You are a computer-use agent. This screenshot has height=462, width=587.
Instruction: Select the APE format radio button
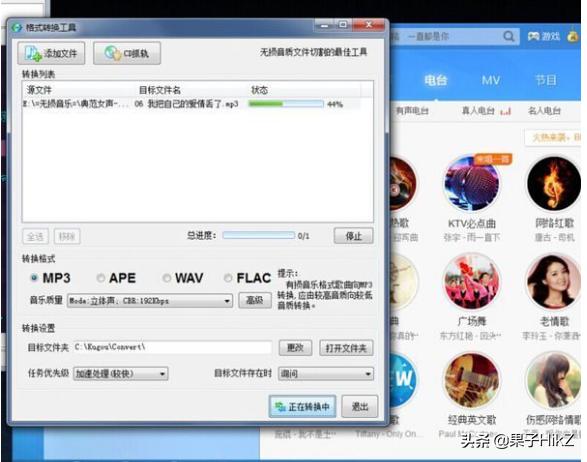[x=100, y=278]
